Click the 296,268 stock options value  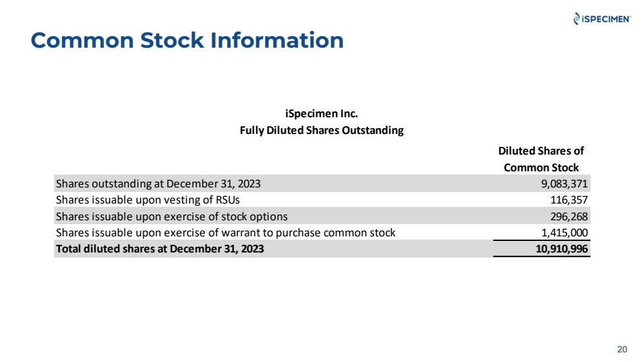click(x=569, y=216)
